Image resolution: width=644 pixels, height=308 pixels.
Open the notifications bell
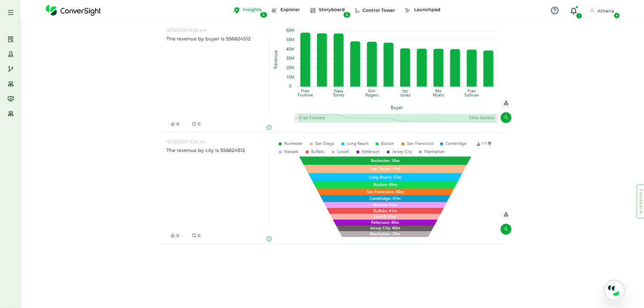click(573, 11)
